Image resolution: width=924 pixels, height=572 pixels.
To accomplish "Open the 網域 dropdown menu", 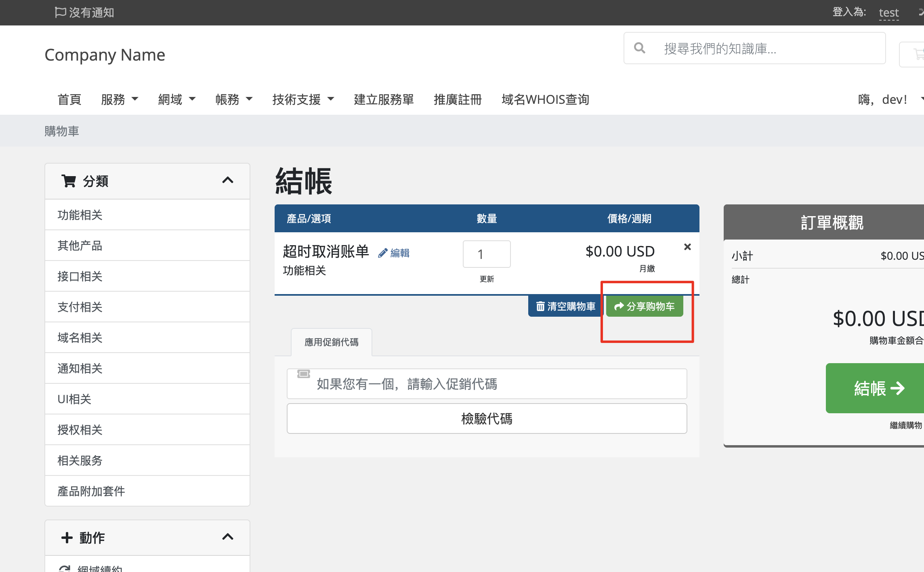I will pos(176,99).
